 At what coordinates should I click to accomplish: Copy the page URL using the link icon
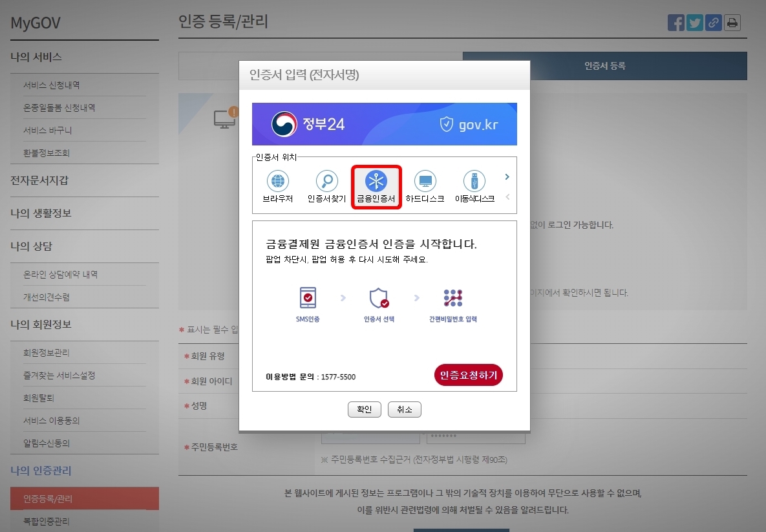click(x=713, y=22)
